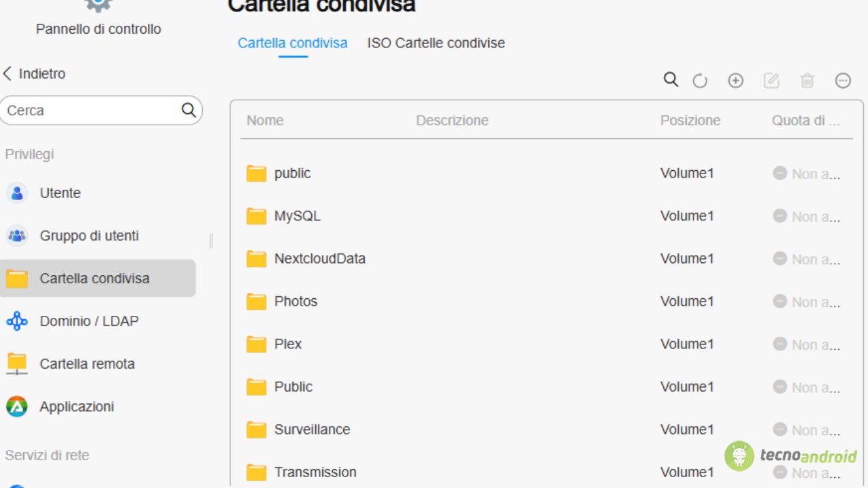Click the sidebar collapse handle

[x=211, y=241]
